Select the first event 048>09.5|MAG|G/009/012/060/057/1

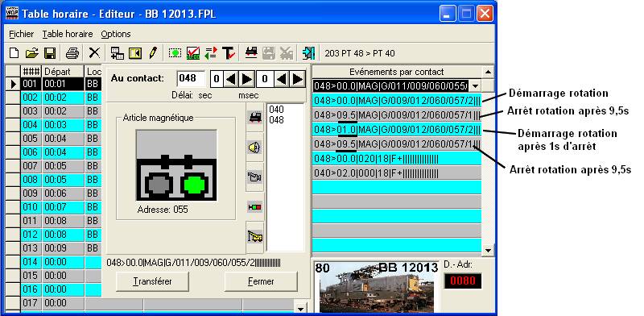pyautogui.click(x=397, y=114)
